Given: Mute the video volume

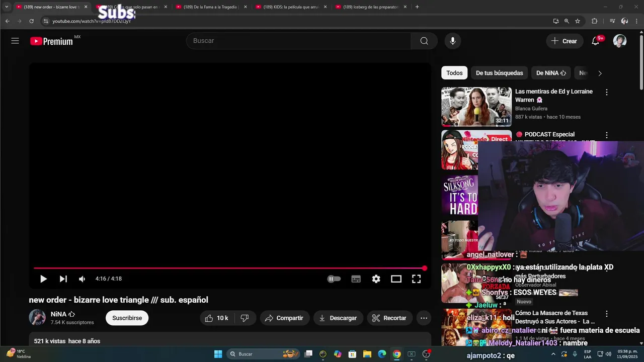Looking at the screenshot, I should pos(82,279).
